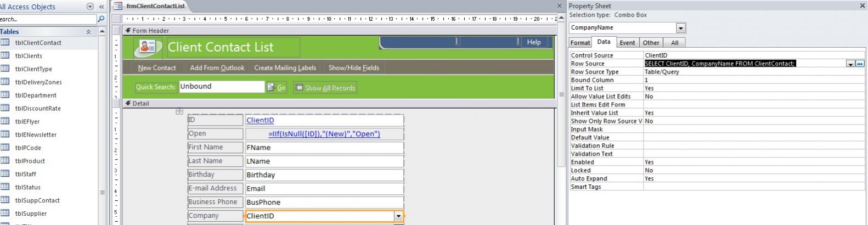
Task: Click the tblENewsletter table icon
Action: click(x=5, y=134)
